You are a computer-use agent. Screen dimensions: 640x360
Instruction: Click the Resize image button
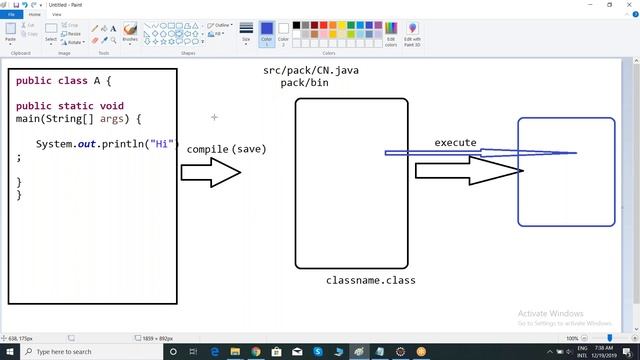point(71,33)
